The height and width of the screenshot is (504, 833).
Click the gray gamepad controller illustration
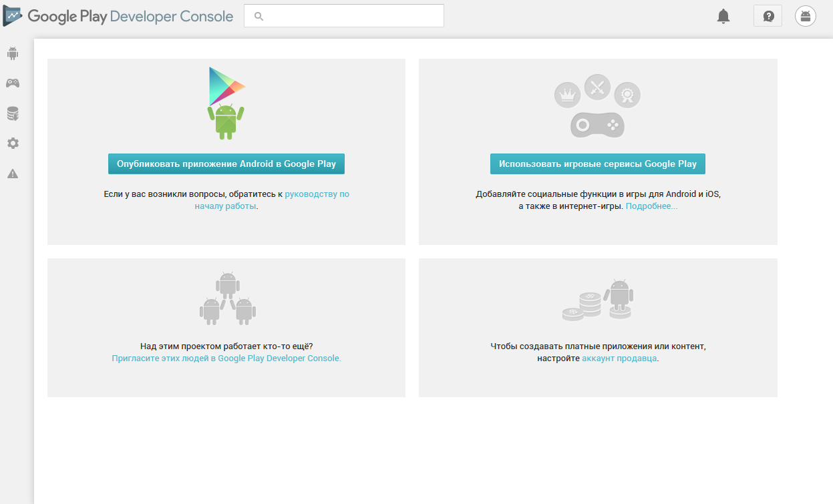coord(597,125)
